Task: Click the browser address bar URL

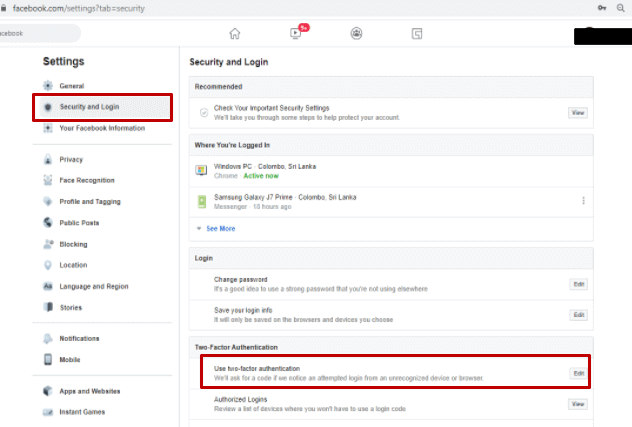Action: click(x=79, y=8)
